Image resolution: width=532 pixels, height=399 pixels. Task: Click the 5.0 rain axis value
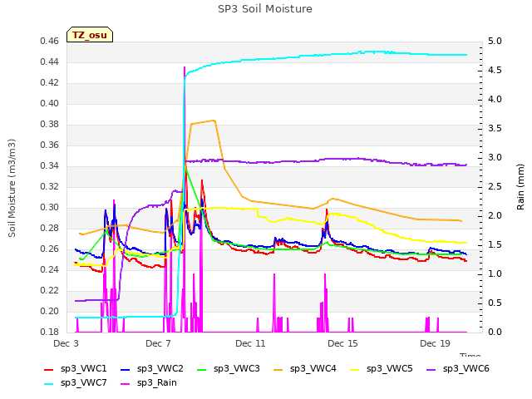(495, 42)
